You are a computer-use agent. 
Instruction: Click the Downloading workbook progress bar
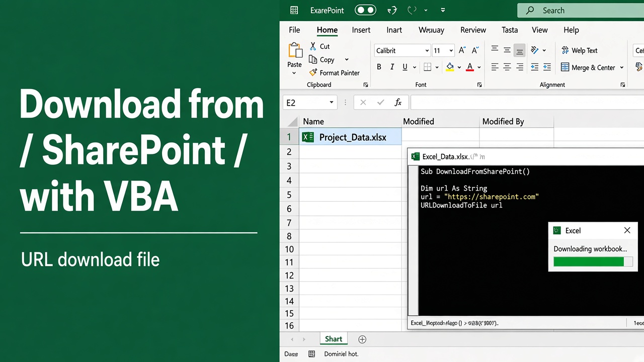coord(593,261)
